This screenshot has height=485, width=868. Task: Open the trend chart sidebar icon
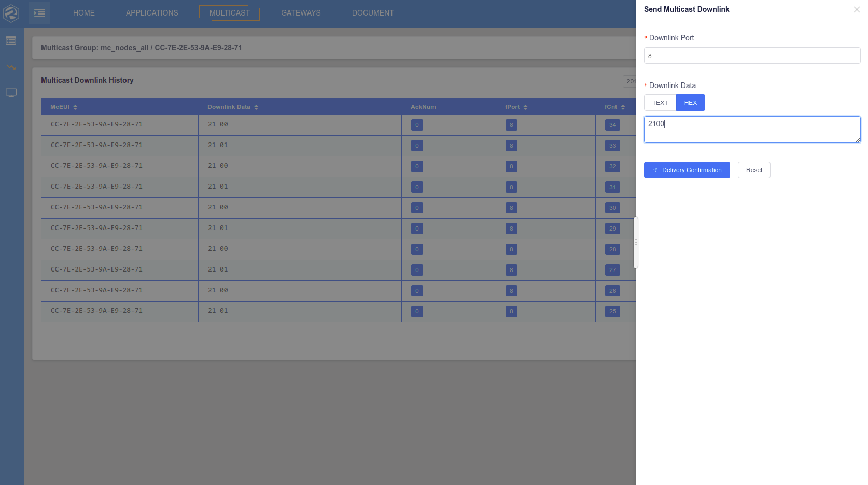[11, 67]
